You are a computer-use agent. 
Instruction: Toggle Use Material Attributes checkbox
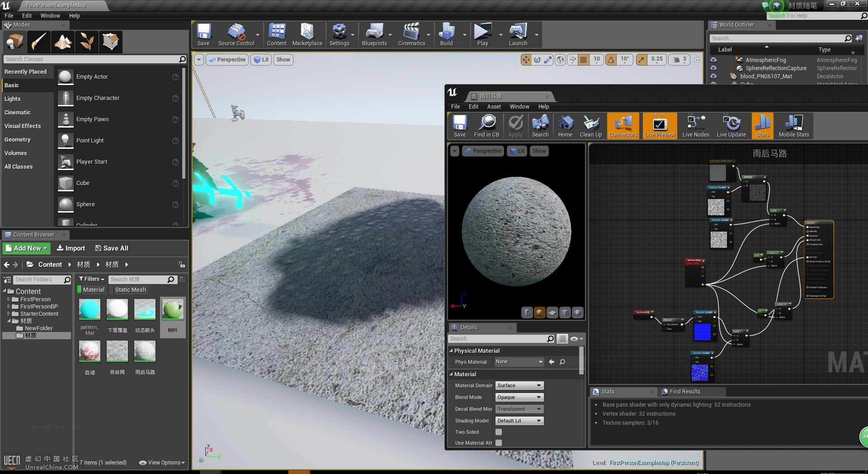[x=499, y=443]
